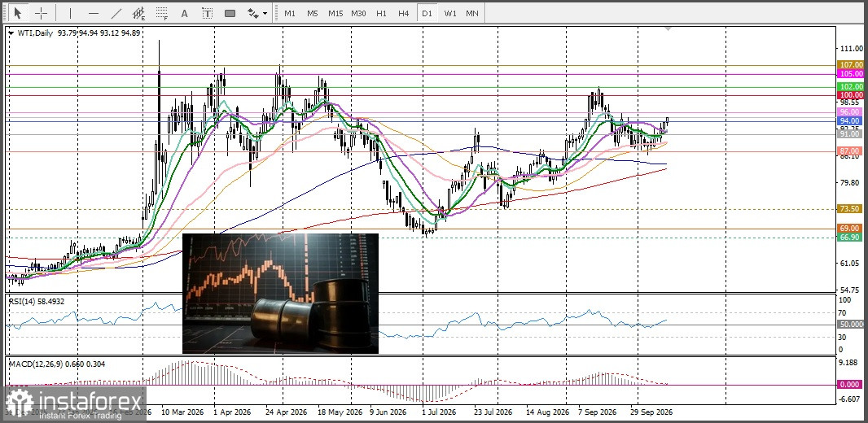Screen dimensions: 868x423
Task: Switch chart to M15 timeframe
Action: (335, 13)
